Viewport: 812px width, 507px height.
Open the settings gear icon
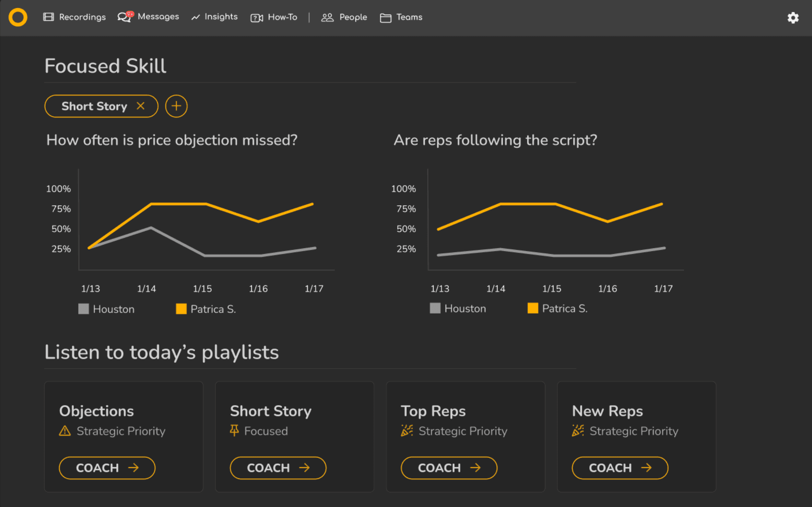pos(793,18)
